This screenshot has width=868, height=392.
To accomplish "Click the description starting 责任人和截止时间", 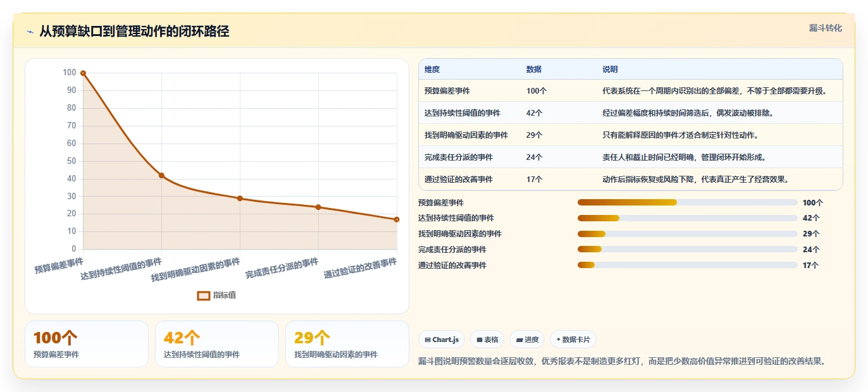I will pos(685,157).
